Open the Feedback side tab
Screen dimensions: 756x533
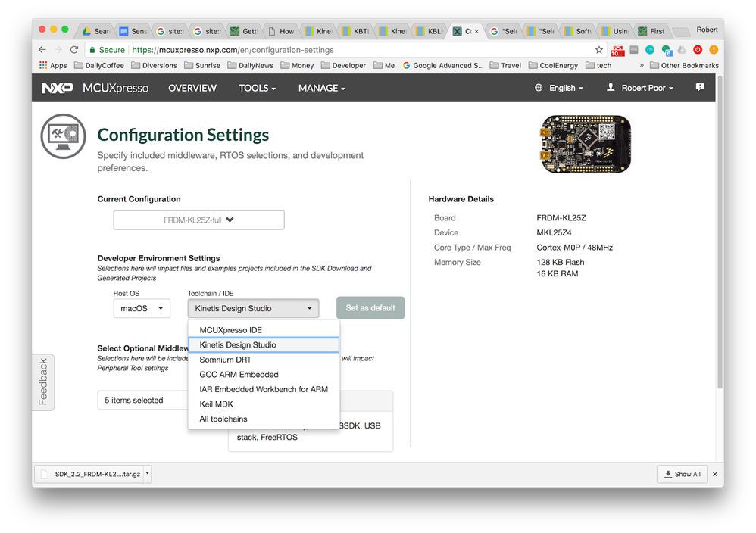(x=42, y=382)
